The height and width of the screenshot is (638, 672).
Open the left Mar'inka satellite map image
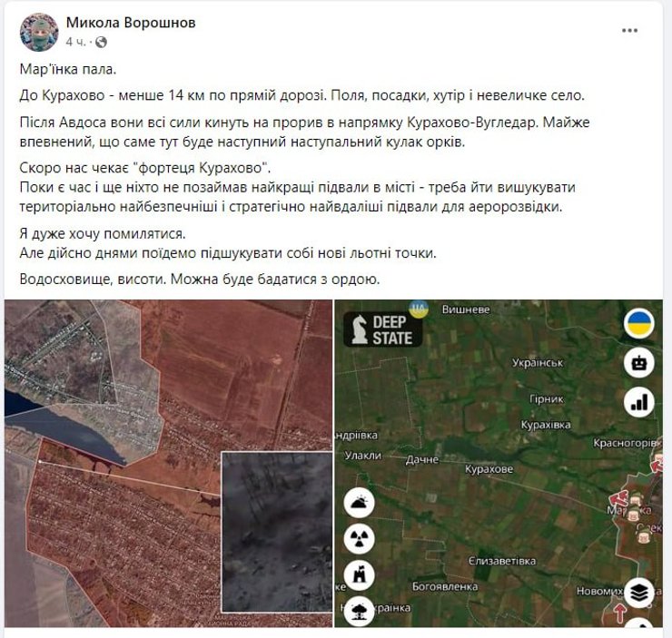click(x=168, y=464)
